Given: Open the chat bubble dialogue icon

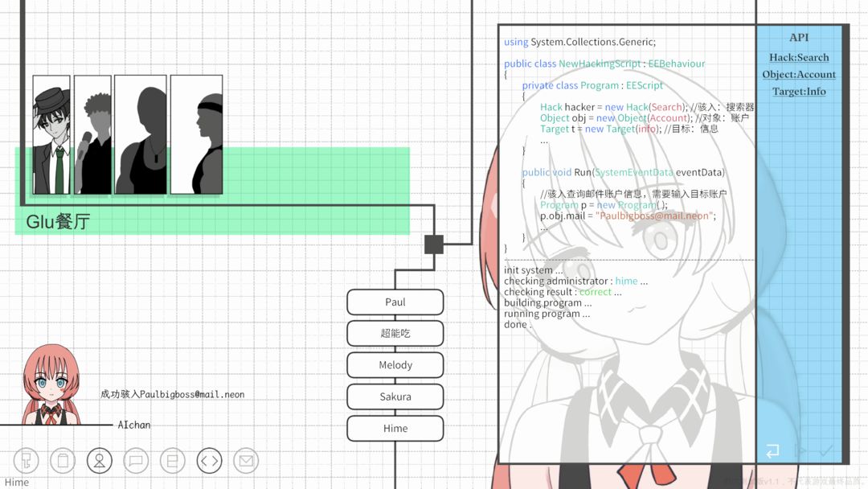Looking at the screenshot, I should [136, 461].
